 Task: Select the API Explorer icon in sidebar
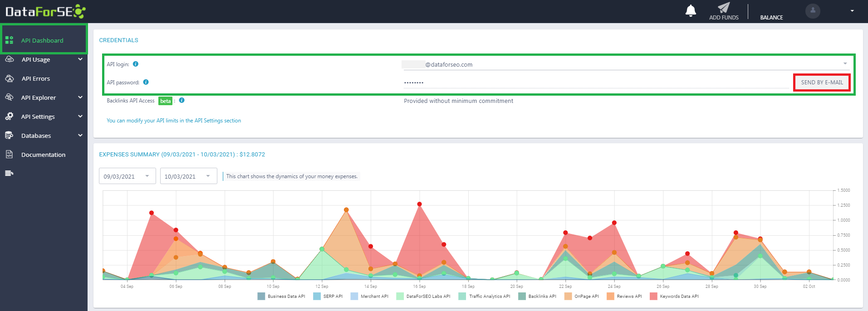(x=9, y=97)
